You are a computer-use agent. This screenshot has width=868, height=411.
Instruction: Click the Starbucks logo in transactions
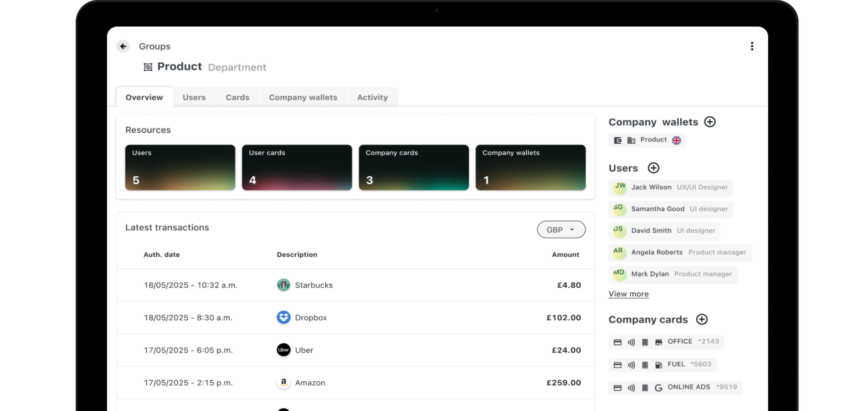(283, 285)
